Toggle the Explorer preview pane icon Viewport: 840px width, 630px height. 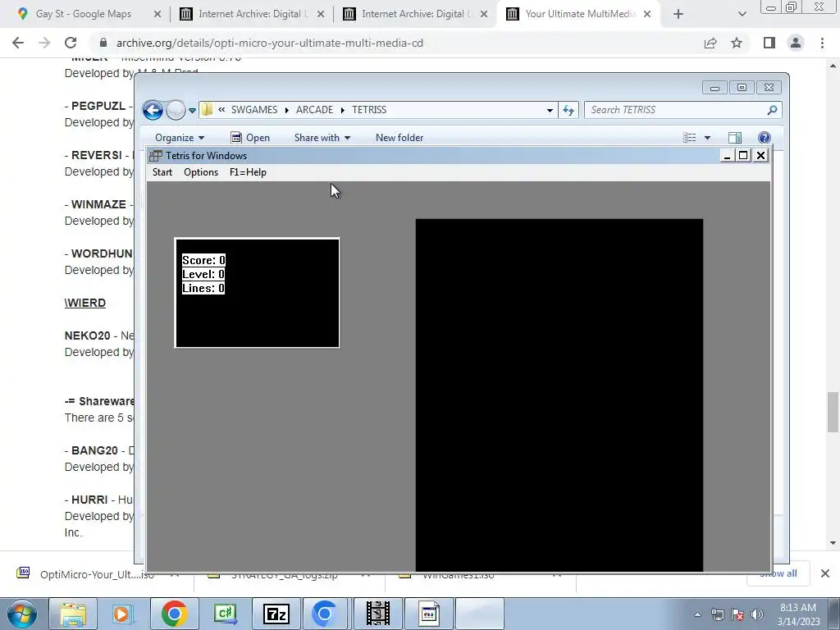tap(735, 138)
